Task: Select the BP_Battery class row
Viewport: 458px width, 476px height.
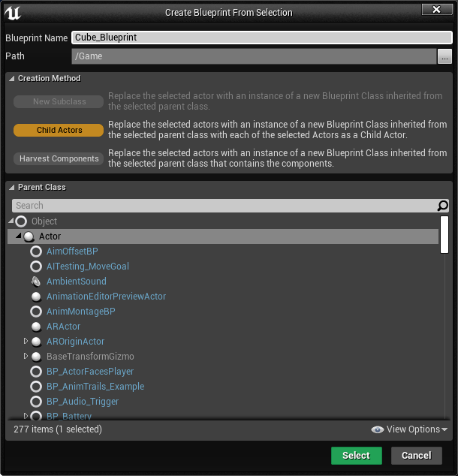Action: pyautogui.click(x=223, y=415)
